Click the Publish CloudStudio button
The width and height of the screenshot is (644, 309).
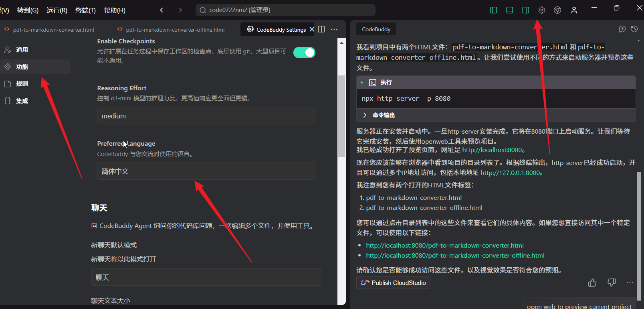(393, 283)
